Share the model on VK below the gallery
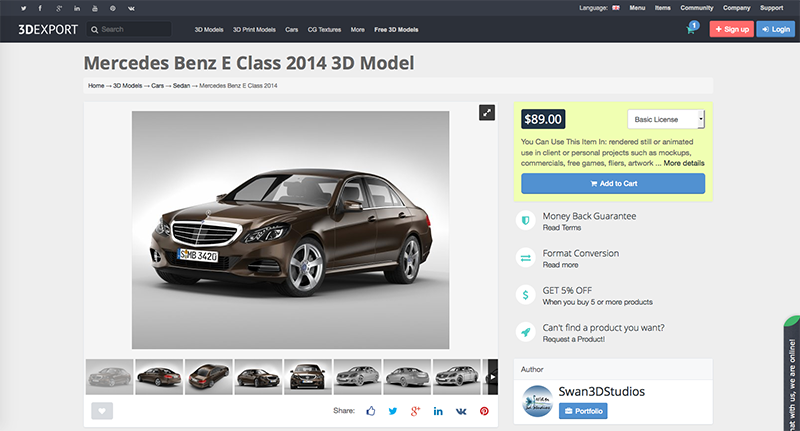Screen dimensions: 800x431 tap(461, 411)
